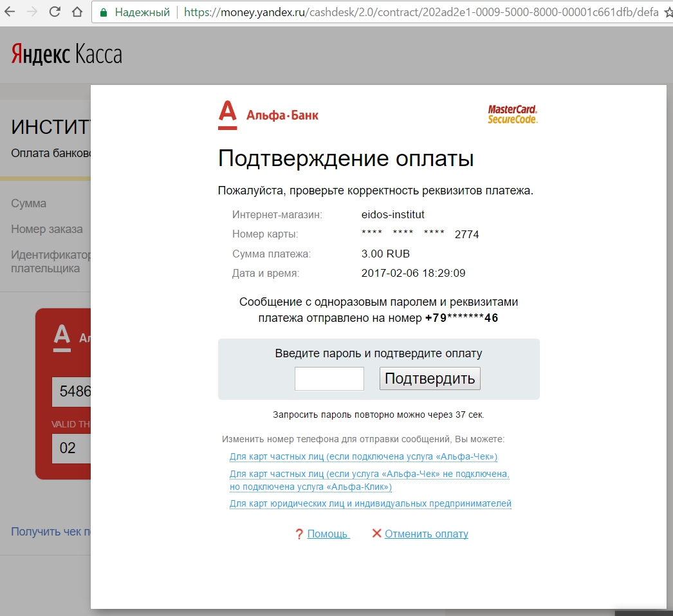Open link for Альфа-Клик connected cards
Viewport: 673px width, 616px height.
(x=369, y=480)
